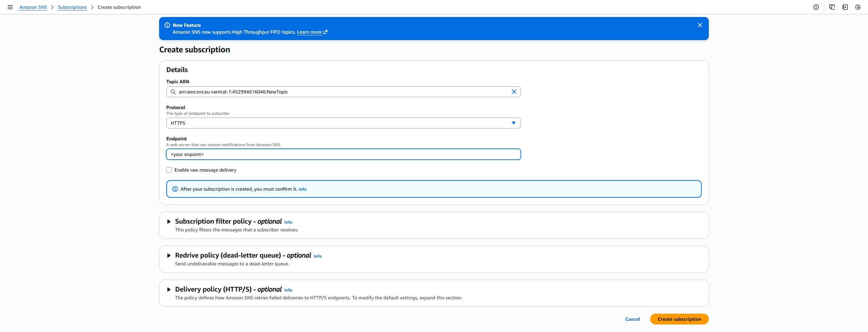This screenshot has height=332, width=868.
Task: Dismiss the New Feature banner
Action: pos(700,25)
